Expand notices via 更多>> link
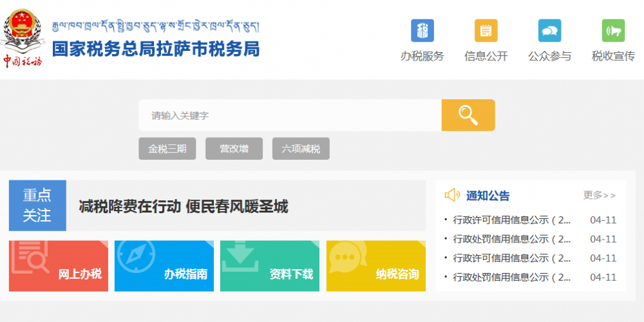Image resolution: width=644 pixels, height=322 pixels. coord(599,195)
